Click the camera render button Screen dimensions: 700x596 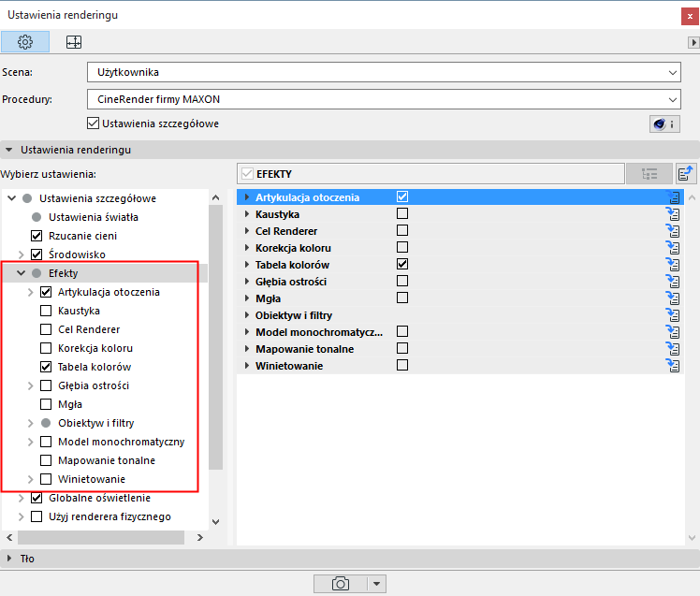click(341, 584)
